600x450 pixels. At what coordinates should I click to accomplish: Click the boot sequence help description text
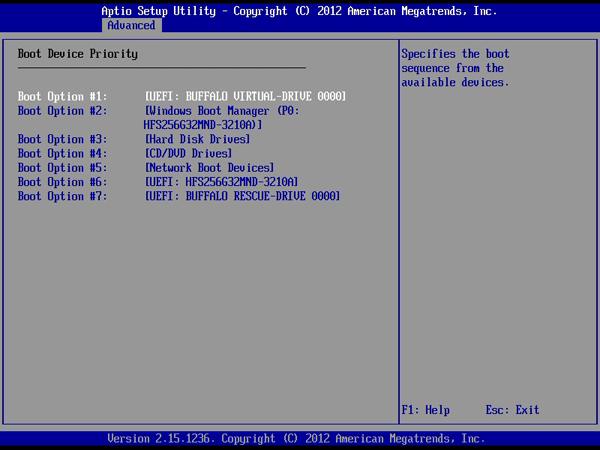click(x=455, y=68)
